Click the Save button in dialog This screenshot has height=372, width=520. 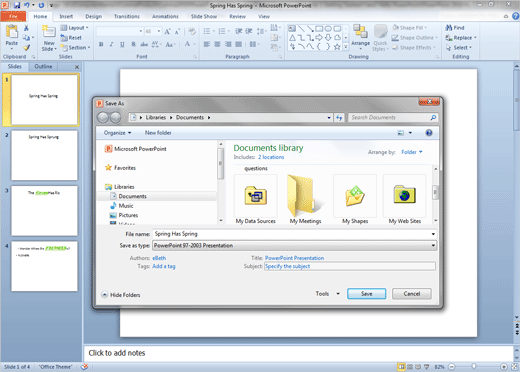point(367,294)
